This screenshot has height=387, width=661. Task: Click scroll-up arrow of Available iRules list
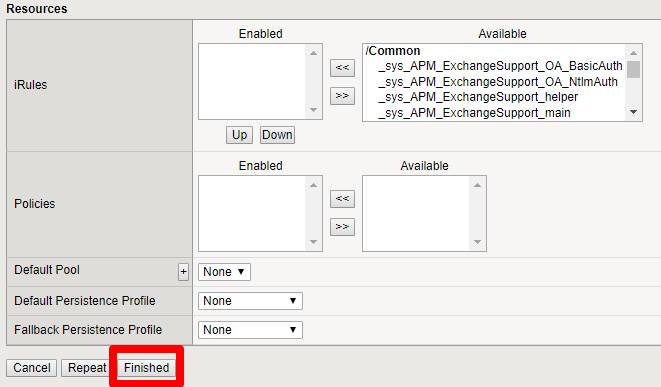[x=633, y=53]
